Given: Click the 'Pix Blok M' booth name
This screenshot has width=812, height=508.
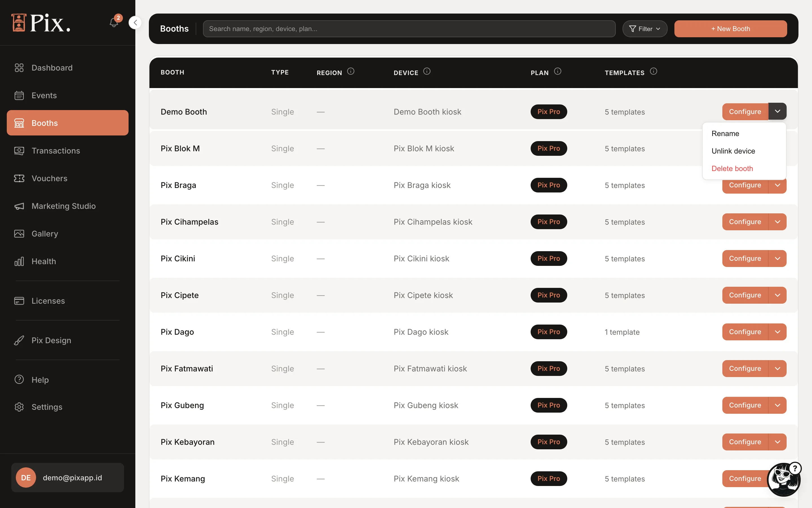Looking at the screenshot, I should pos(180,148).
